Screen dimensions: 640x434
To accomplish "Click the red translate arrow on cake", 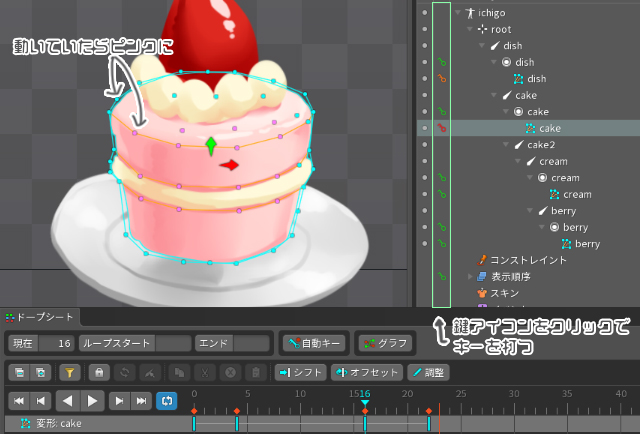I will [231, 165].
